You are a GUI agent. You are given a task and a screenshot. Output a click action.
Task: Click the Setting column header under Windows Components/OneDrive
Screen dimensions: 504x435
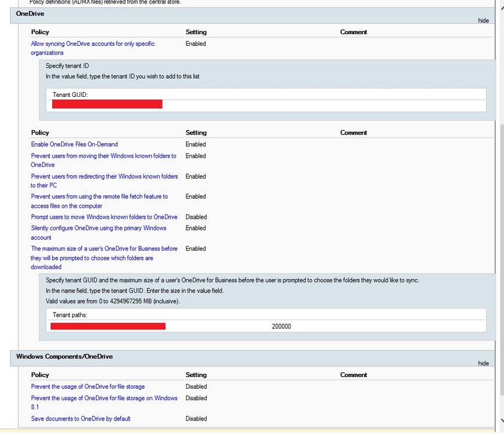(x=196, y=375)
